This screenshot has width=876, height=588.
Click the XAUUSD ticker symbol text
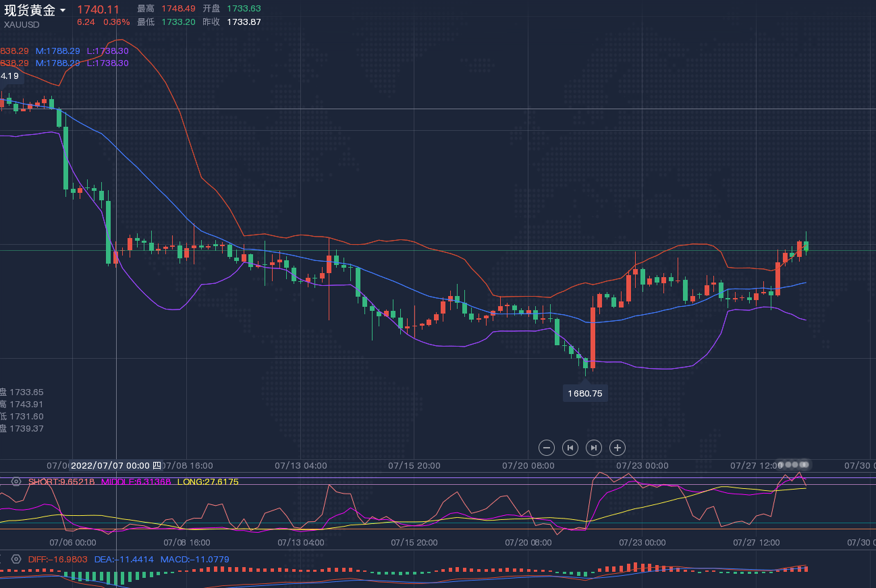(x=22, y=24)
